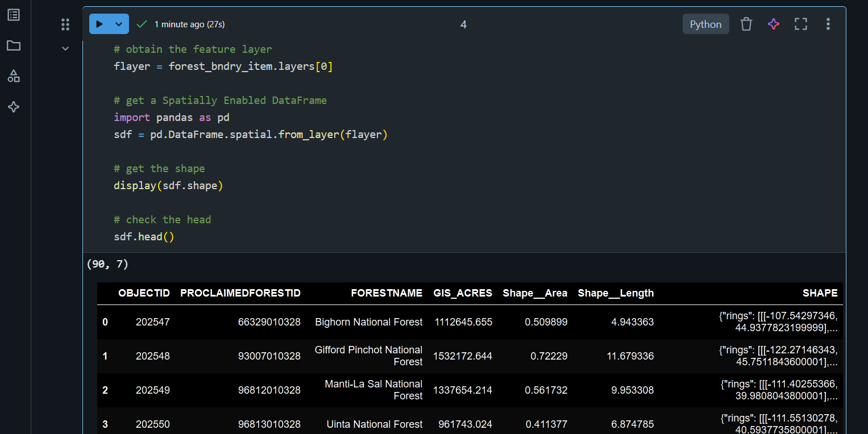Open the cell's three-dot more menu
Image resolution: width=868 pixels, height=434 pixels.
pos(828,24)
